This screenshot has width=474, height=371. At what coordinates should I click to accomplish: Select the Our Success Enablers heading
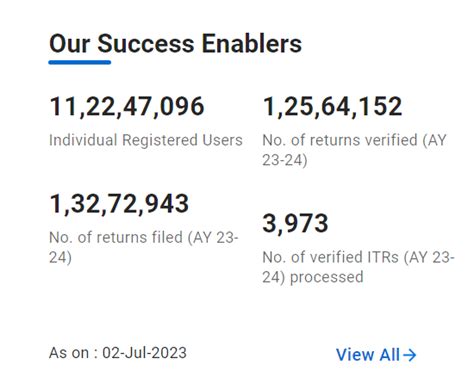click(x=175, y=44)
